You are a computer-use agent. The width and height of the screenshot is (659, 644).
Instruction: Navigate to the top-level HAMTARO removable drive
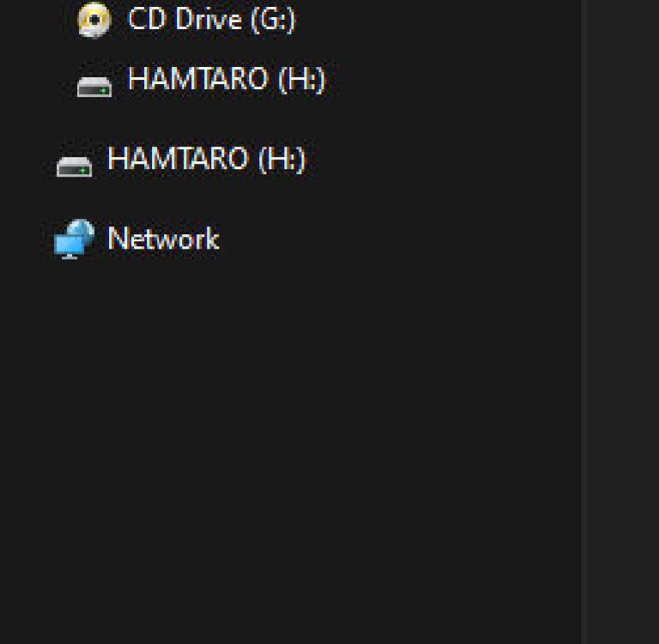pos(206,159)
